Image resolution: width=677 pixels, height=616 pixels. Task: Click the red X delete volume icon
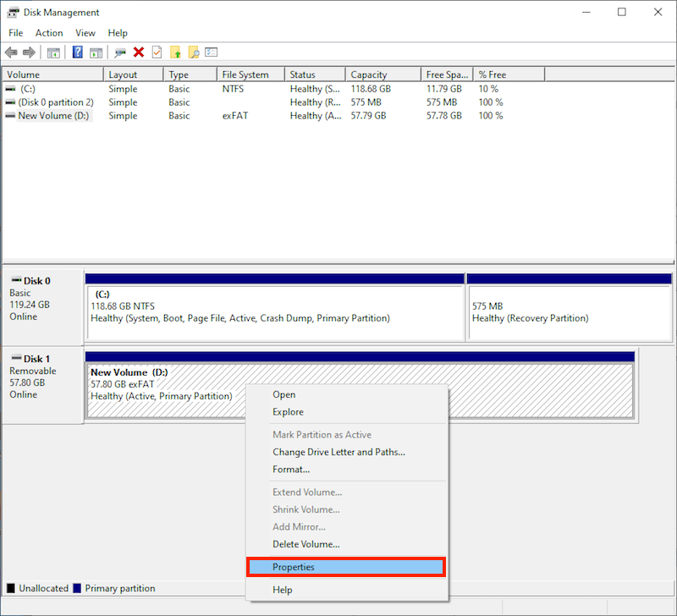[138, 52]
